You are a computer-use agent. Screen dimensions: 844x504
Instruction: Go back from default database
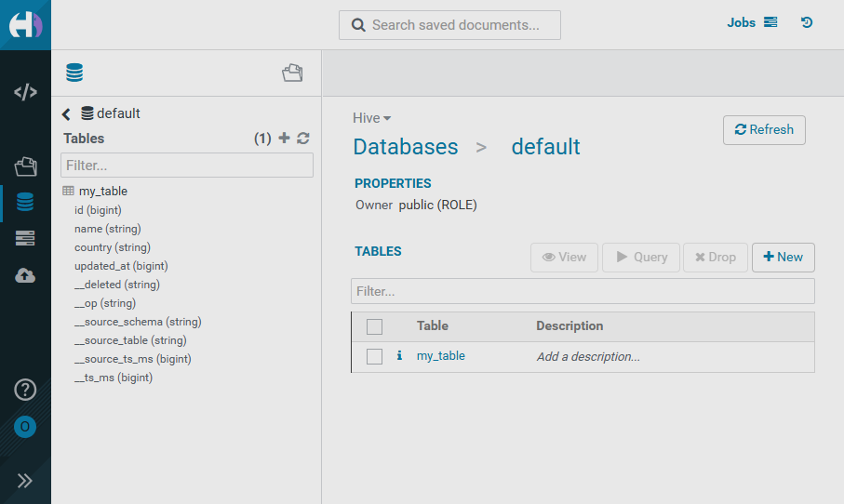pyautogui.click(x=66, y=114)
